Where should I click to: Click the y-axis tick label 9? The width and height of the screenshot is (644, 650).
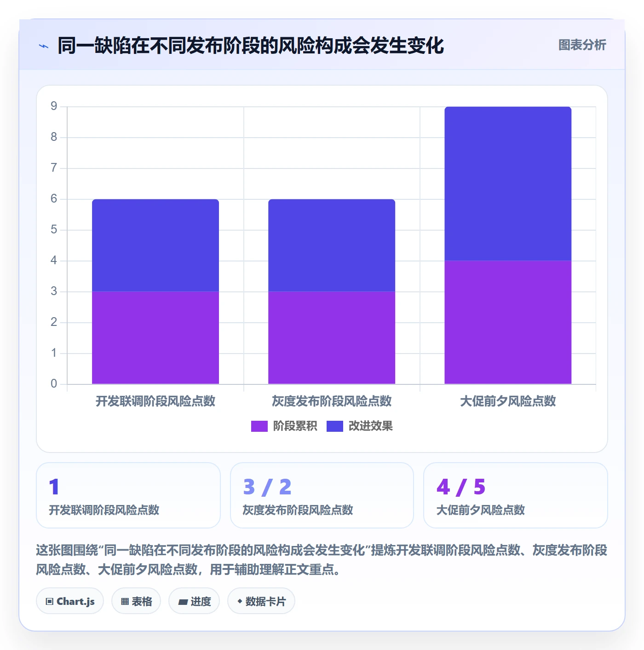click(x=54, y=106)
